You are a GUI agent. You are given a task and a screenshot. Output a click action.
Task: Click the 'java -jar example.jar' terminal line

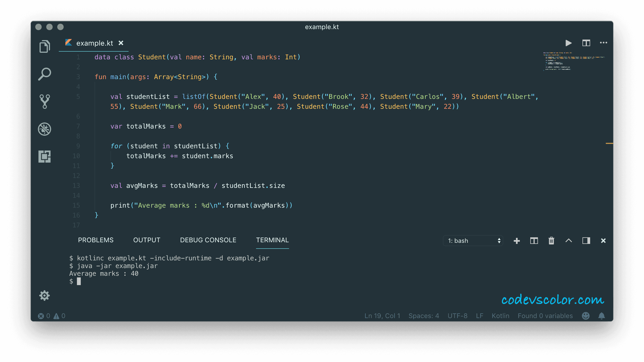[113, 266]
